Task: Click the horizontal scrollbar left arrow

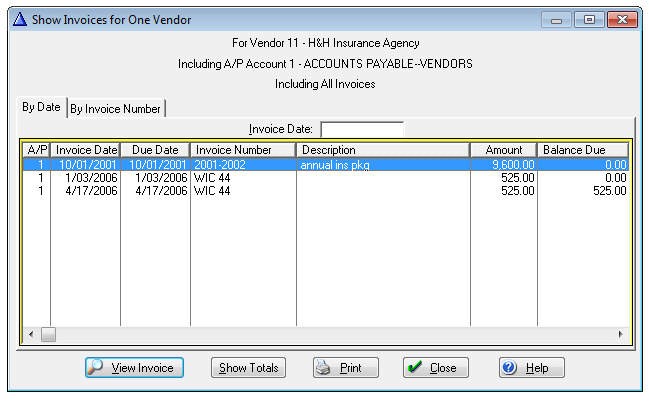Action: [30, 334]
